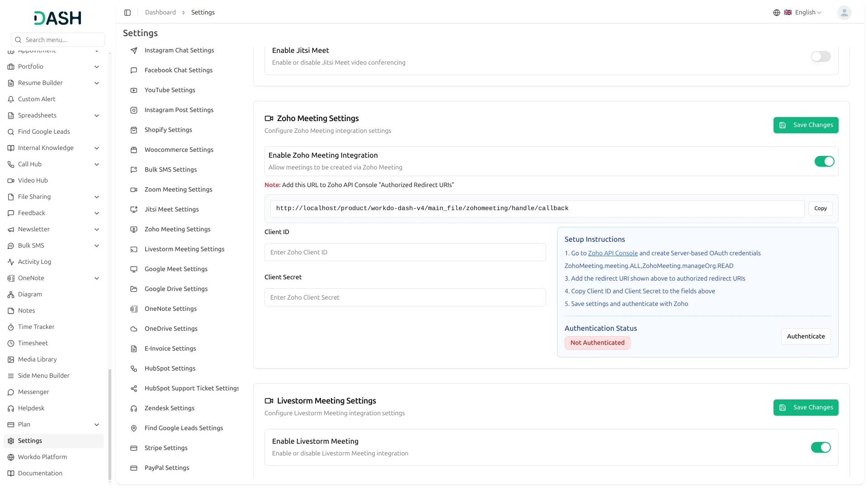The image size is (868, 488).
Task: Click the globe language icon
Action: click(777, 13)
